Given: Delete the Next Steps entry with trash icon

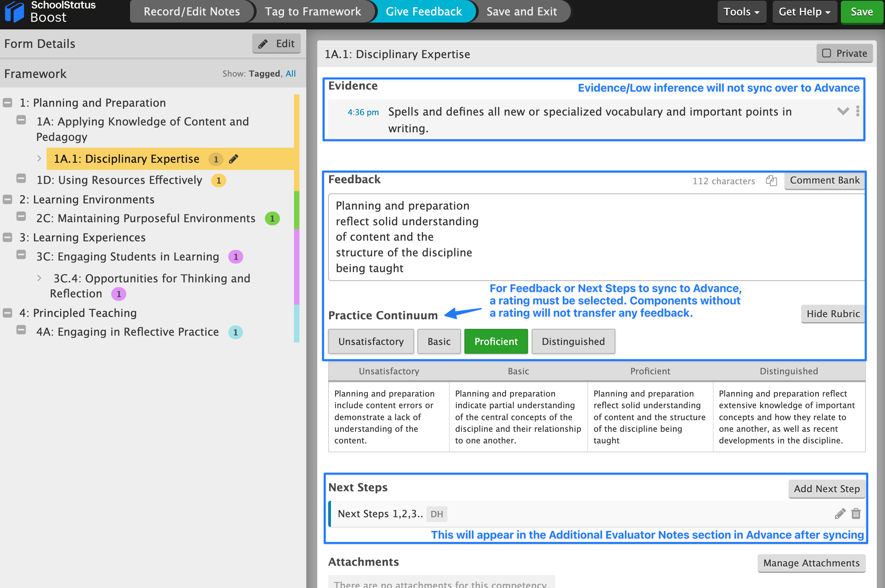Looking at the screenshot, I should tap(856, 513).
